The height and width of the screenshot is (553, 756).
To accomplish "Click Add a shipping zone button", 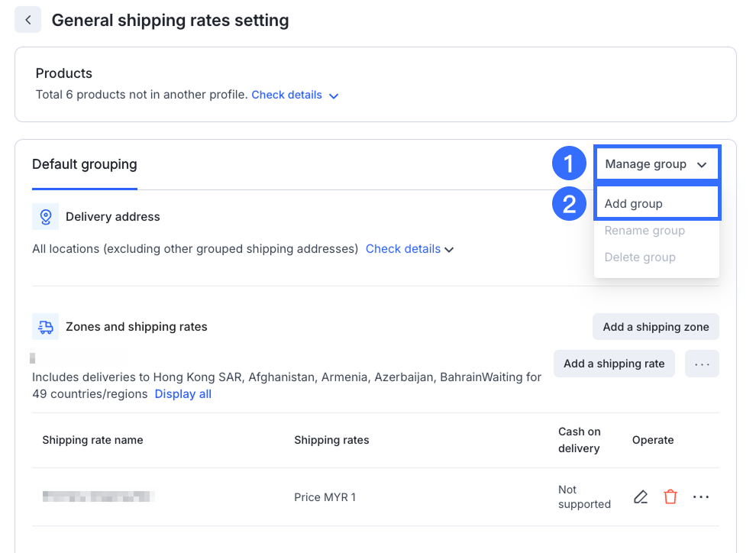I will pos(655,327).
